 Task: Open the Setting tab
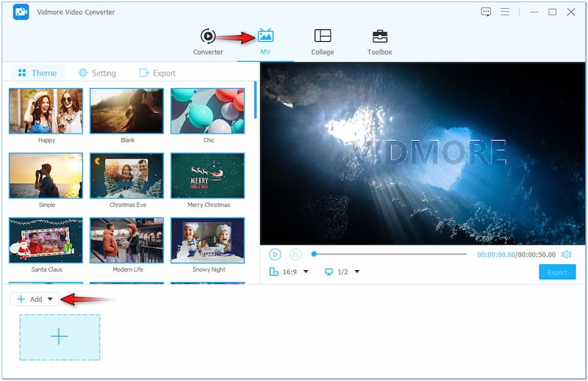[x=97, y=73]
